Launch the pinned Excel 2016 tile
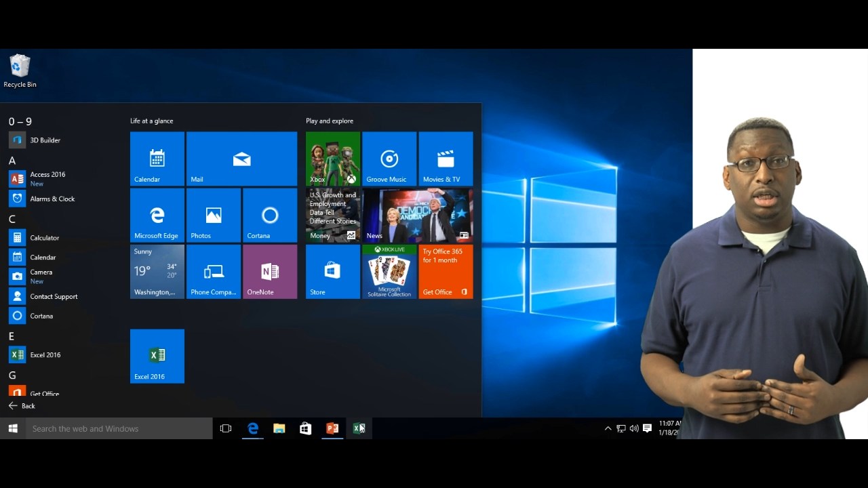 [x=157, y=356]
